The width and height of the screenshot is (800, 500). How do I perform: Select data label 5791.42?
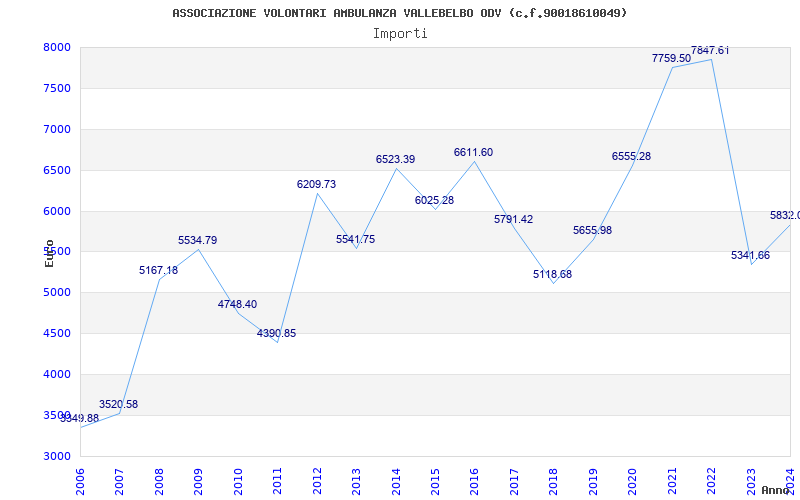pos(513,219)
